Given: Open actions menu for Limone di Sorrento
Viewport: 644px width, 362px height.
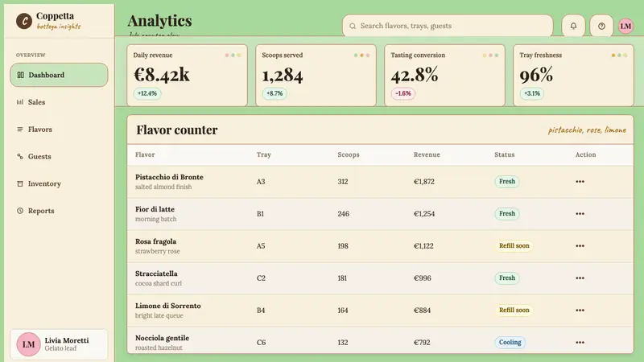Looking at the screenshot, I should click(580, 311).
